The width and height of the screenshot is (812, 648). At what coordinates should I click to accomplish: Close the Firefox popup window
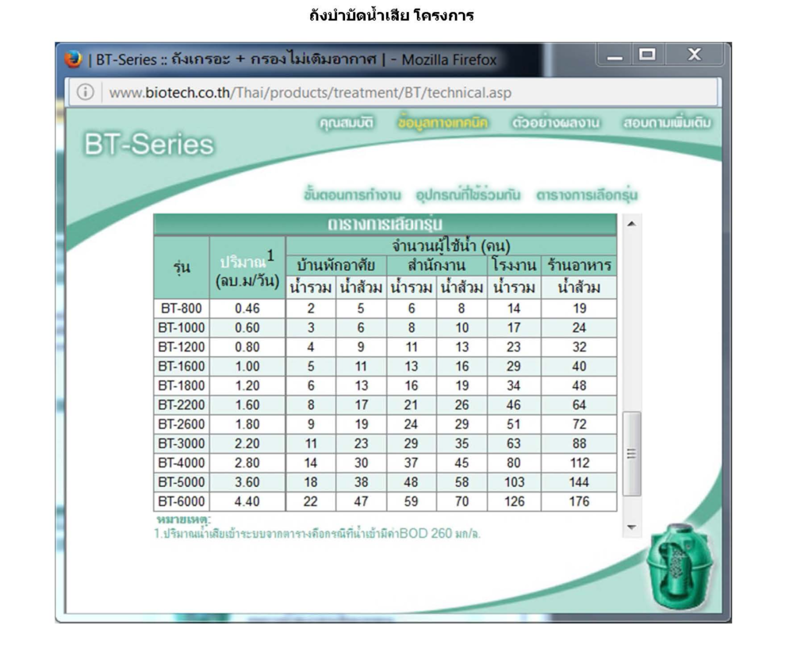694,56
